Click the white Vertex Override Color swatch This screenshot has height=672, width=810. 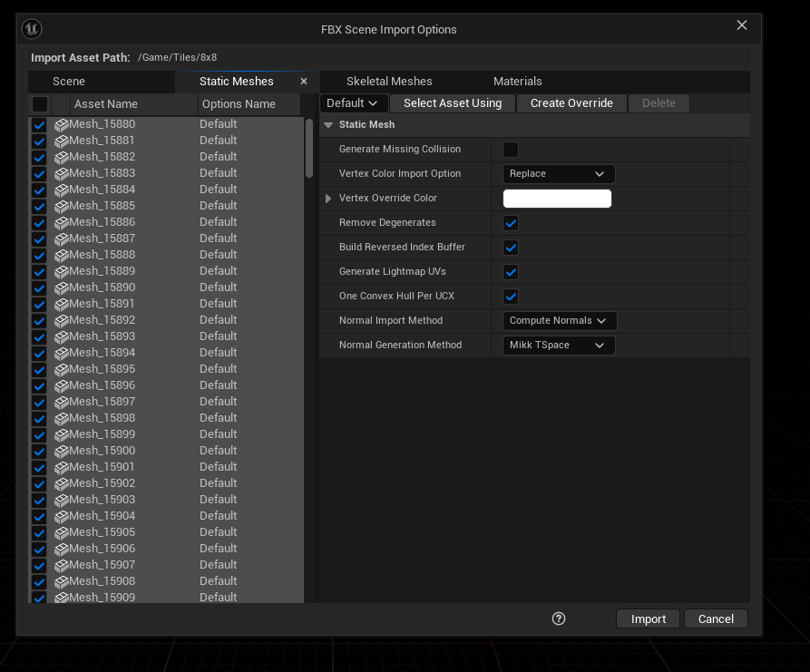(x=557, y=199)
